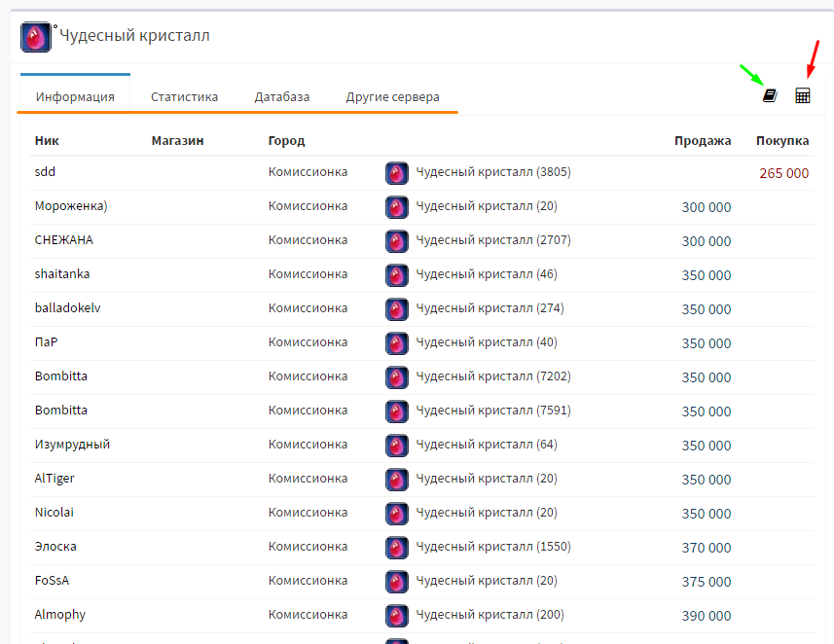Click the nickname Nicolai

(54, 513)
